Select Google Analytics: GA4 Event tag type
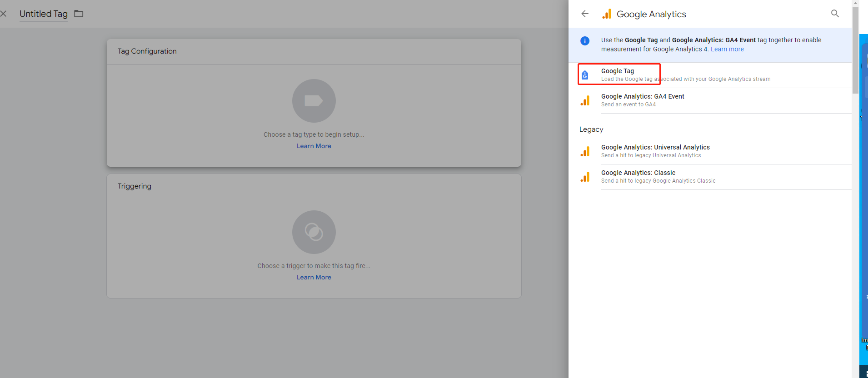Viewport: 868px width, 378px height. click(710, 100)
